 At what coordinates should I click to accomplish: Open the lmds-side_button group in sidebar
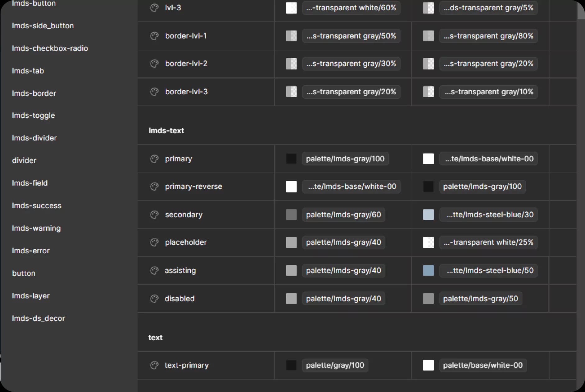[x=43, y=26]
